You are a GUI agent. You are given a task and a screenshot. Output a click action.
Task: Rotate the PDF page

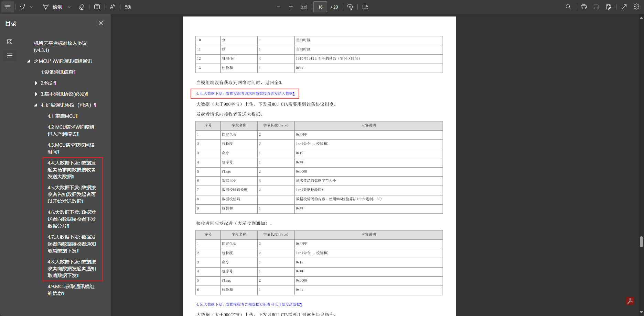[x=350, y=7]
